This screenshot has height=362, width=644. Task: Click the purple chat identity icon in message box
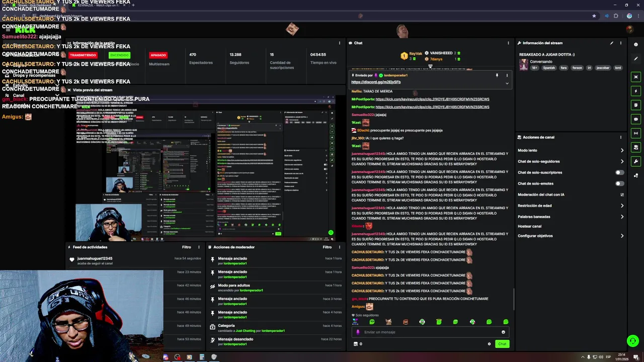[x=358, y=332]
